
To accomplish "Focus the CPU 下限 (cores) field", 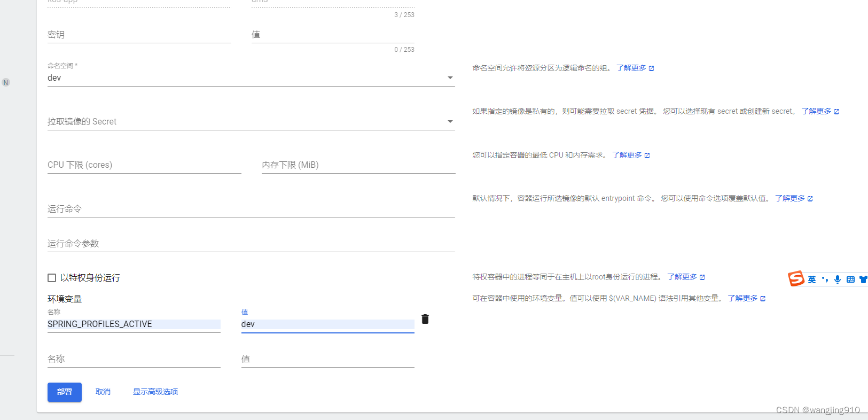I will pyautogui.click(x=144, y=165).
